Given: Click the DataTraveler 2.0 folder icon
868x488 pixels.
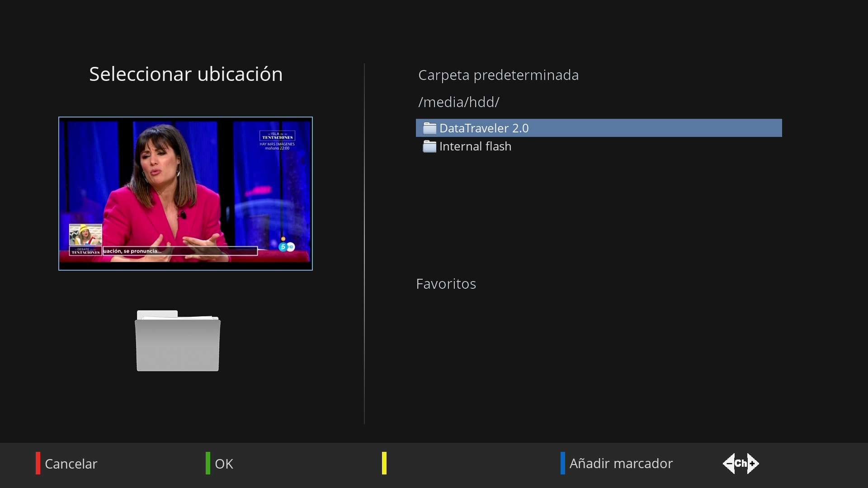Looking at the screenshot, I should pyautogui.click(x=429, y=128).
